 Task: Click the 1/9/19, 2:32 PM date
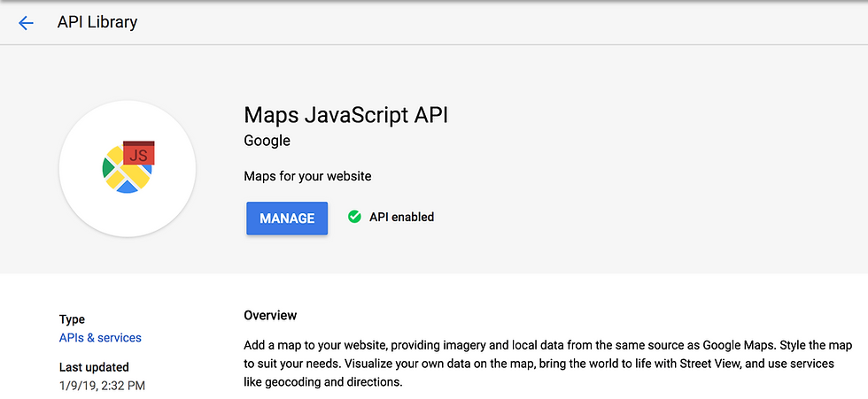point(102,386)
